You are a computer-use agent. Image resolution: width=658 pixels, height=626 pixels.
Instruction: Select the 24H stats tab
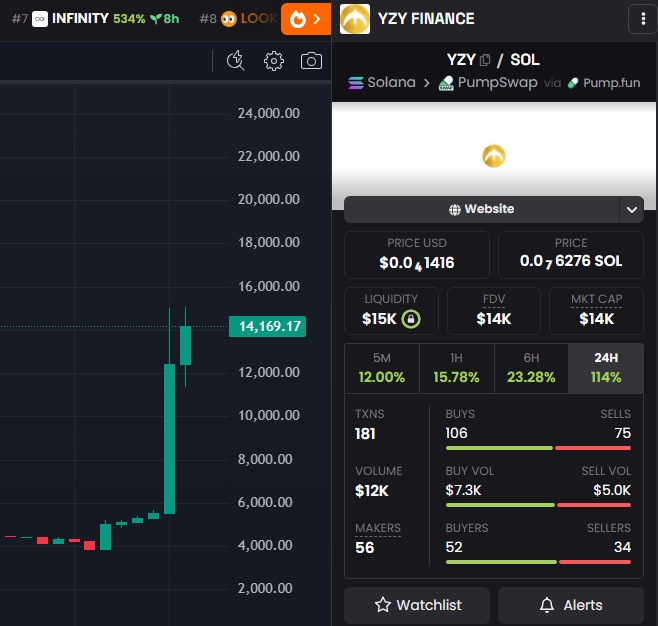(x=605, y=368)
